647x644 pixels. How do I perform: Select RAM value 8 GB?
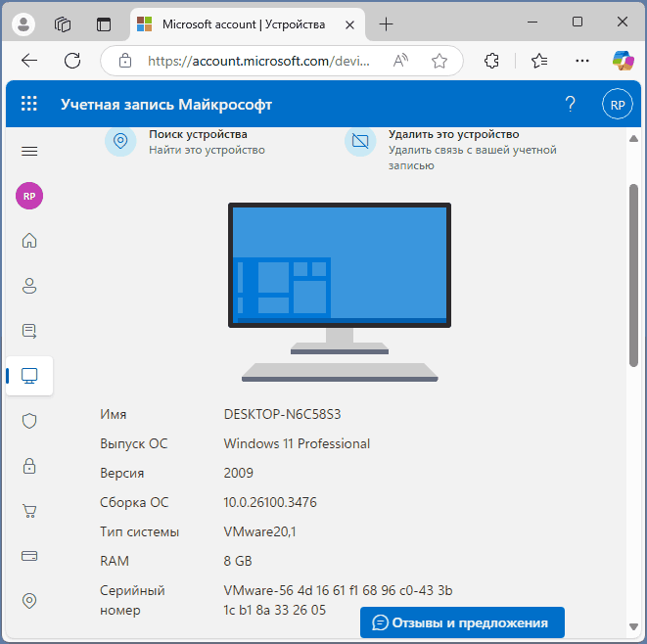238,561
